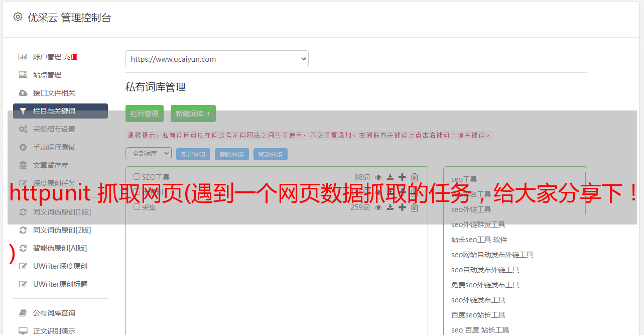Click the server icon for 站点管理
The height and width of the screenshot is (335, 644).
pyautogui.click(x=23, y=75)
